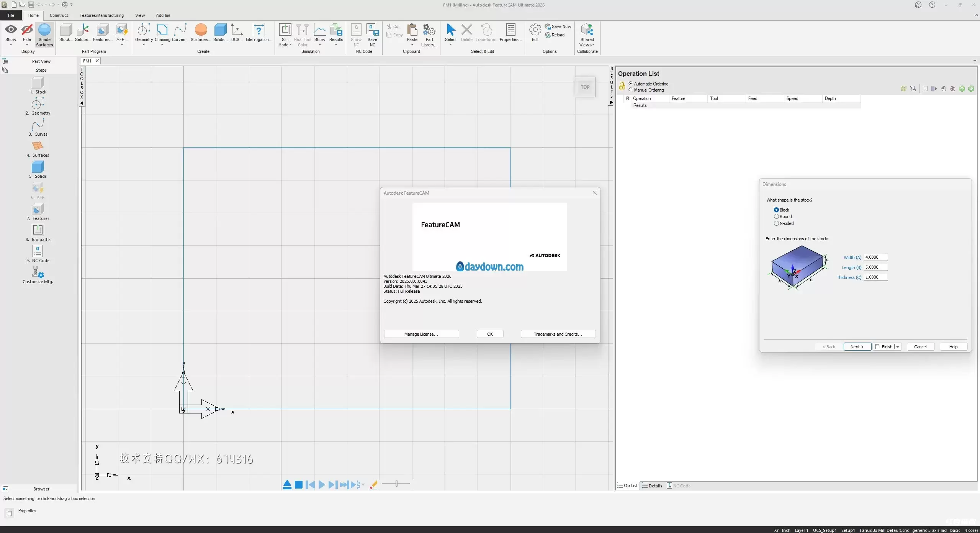Open step 1 Stock in Steps panel
This screenshot has height=533, width=980.
tap(38, 85)
